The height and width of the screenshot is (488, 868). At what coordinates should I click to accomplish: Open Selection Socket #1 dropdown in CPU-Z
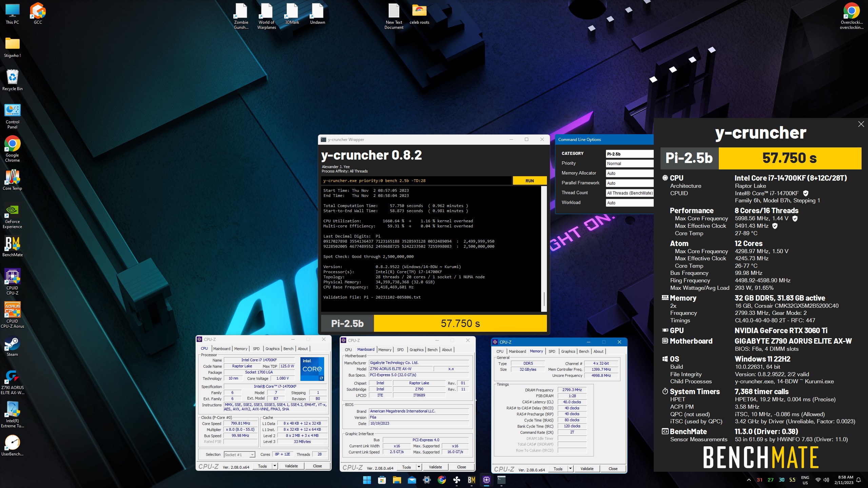239,455
